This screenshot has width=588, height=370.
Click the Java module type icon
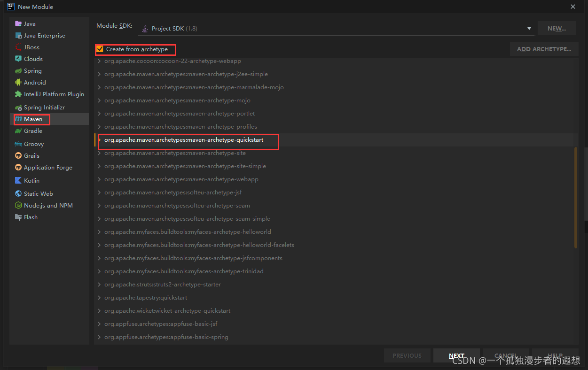pyautogui.click(x=18, y=23)
